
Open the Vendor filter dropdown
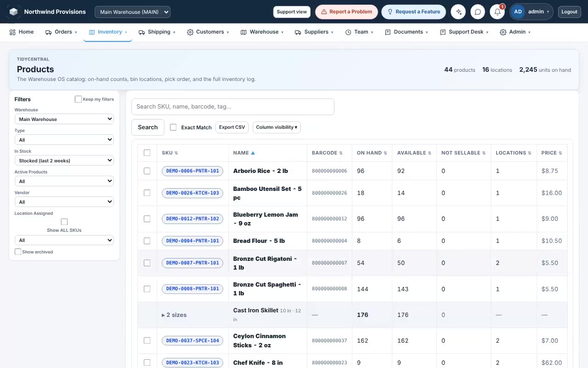pos(64,202)
